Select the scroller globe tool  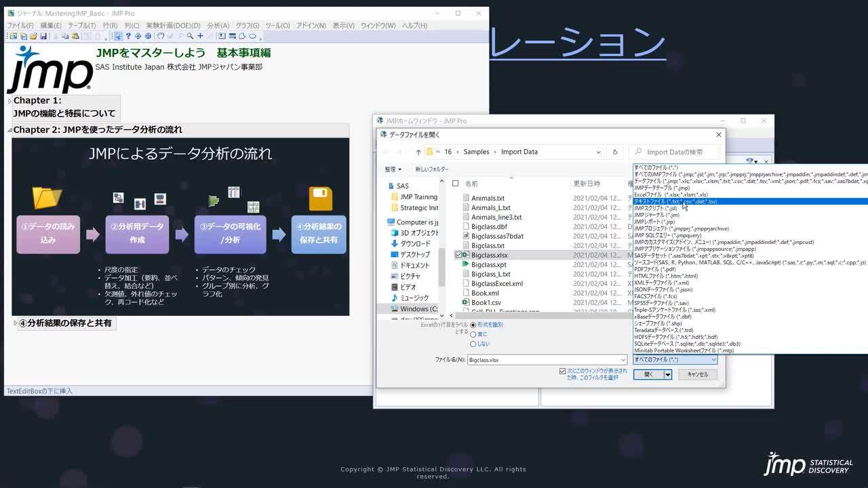pos(149,36)
